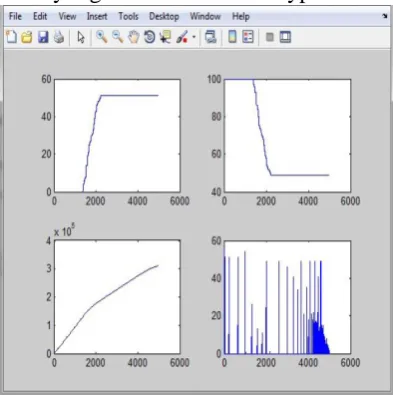
Task: Open the View menu
Action: tap(67, 16)
